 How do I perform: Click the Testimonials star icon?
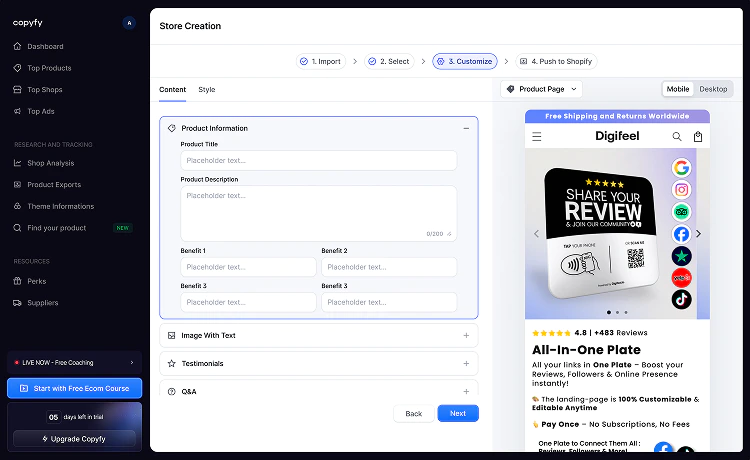tap(172, 363)
